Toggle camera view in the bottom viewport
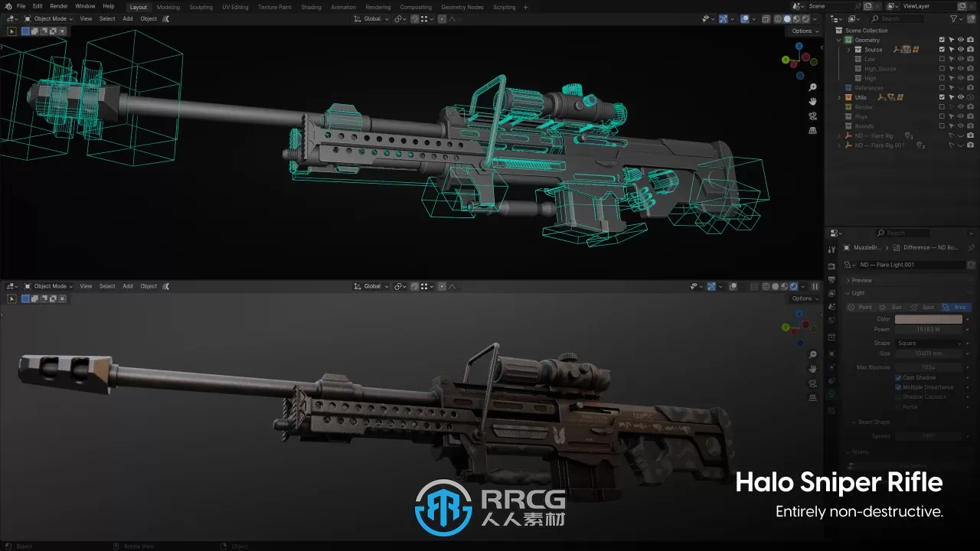The image size is (980, 551). pyautogui.click(x=812, y=383)
